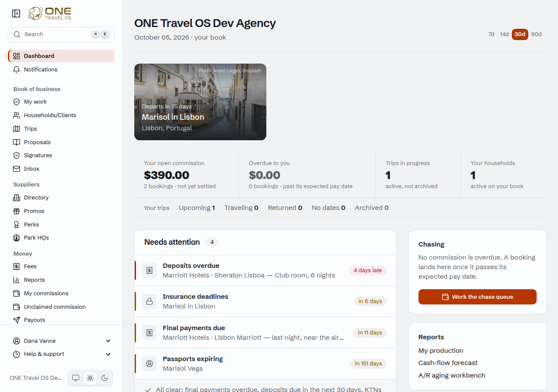The height and width of the screenshot is (392, 558).
Task: Click the My commissions wallet icon
Action: (17, 293)
